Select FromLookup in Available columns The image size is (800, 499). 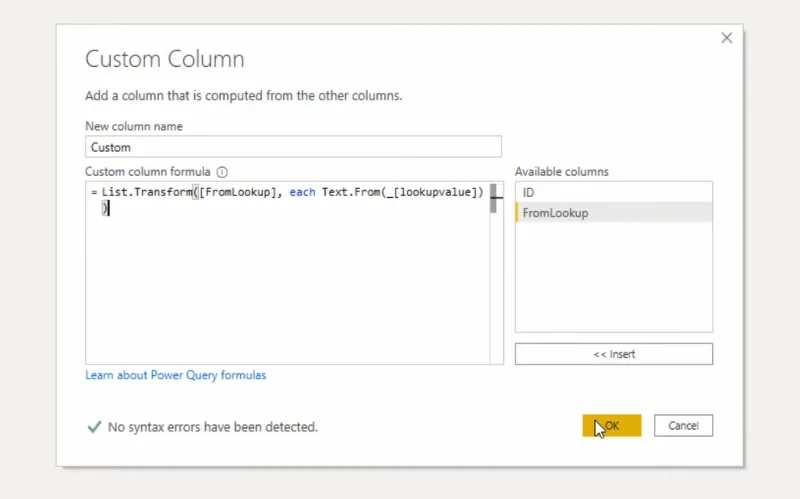[x=614, y=213]
